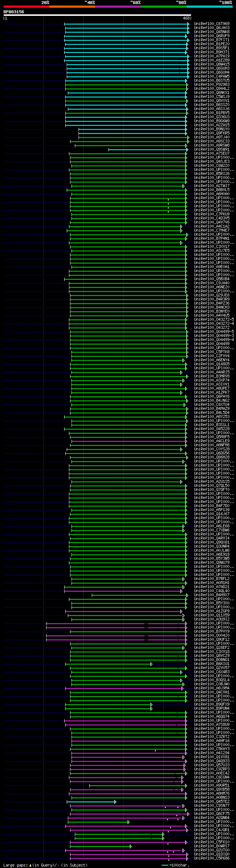The width and height of the screenshot is (236, 868).
Task: Select subject label UniRef100_C5WSJ9
Action: 212,96
